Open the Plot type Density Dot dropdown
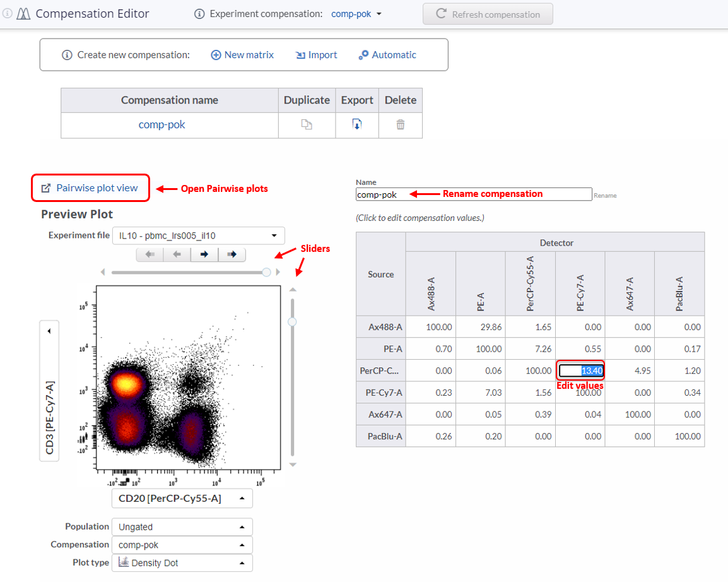This screenshot has width=728, height=582. coord(182,563)
